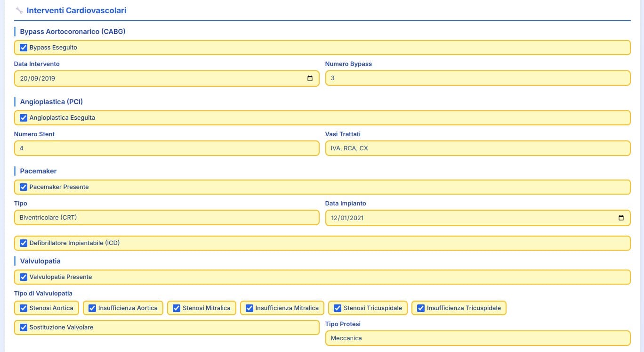Deselect Stenosi Aortica option
The height and width of the screenshot is (352, 644).
click(x=24, y=308)
